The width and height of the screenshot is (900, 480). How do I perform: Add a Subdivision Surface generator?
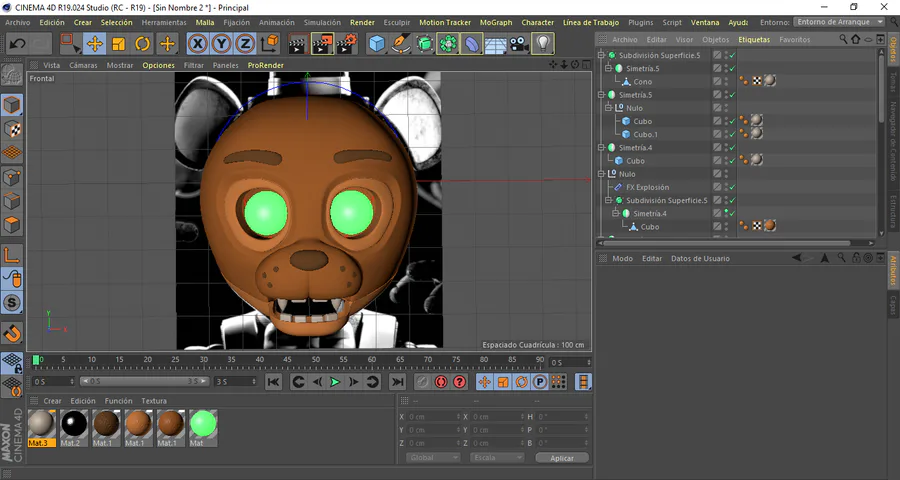[x=424, y=44]
